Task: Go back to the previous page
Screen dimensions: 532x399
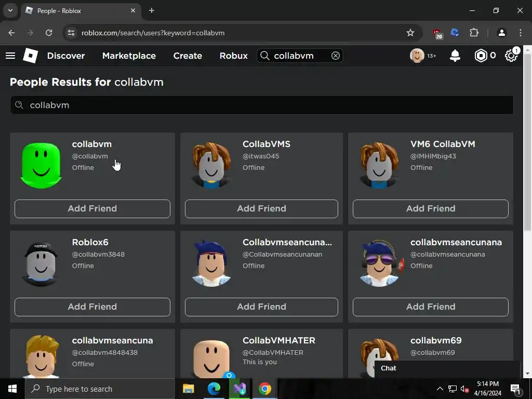Action: pos(11,33)
